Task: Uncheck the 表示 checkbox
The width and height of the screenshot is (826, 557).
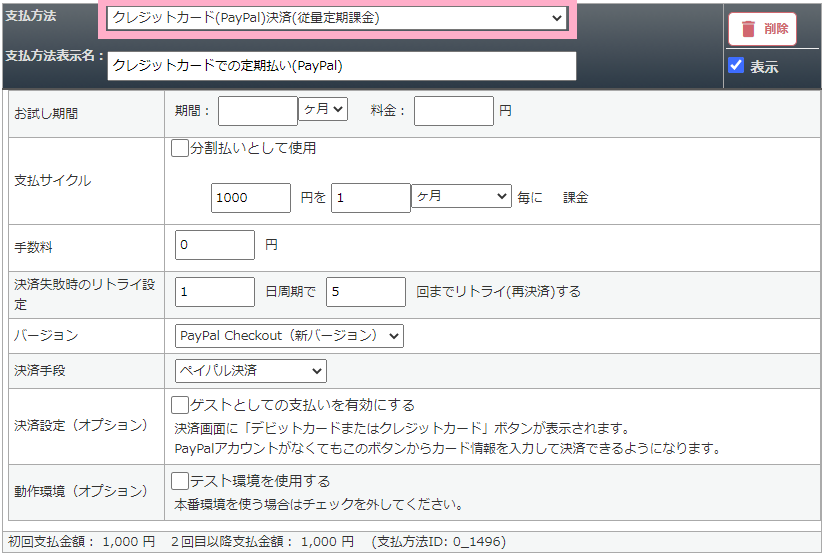Action: point(736,65)
